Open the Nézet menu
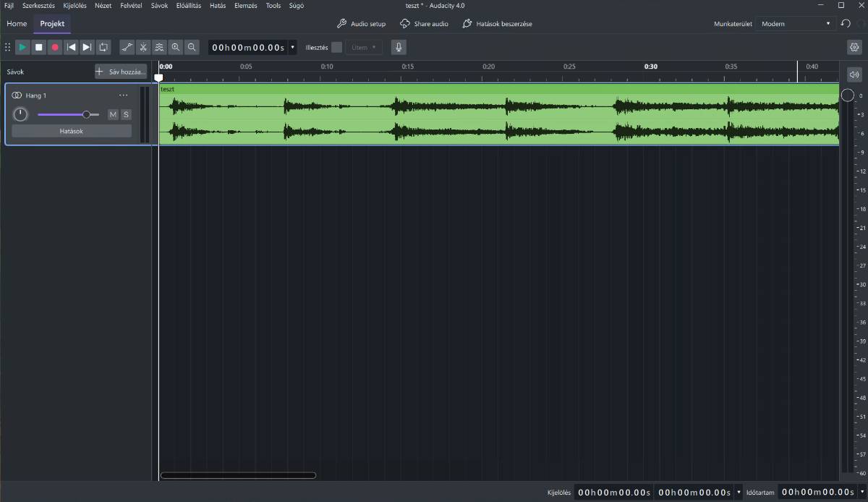The image size is (868, 502). pos(103,6)
